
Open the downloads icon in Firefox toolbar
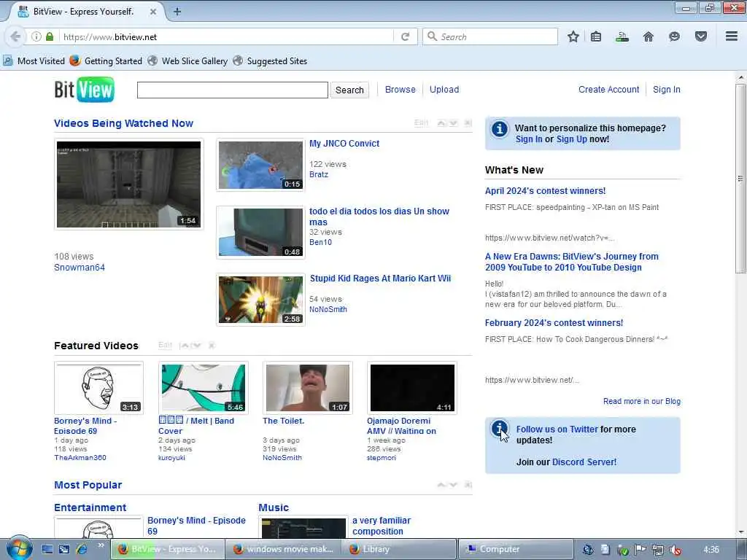tap(622, 36)
